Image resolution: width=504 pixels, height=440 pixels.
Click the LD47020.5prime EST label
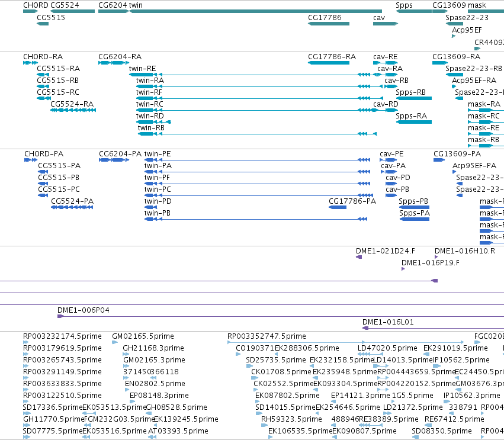387,348
